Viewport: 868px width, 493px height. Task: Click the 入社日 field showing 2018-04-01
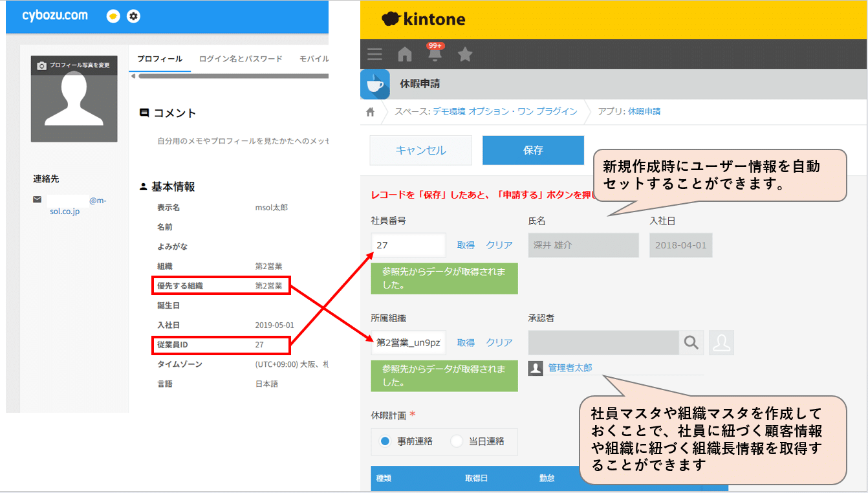pos(681,245)
